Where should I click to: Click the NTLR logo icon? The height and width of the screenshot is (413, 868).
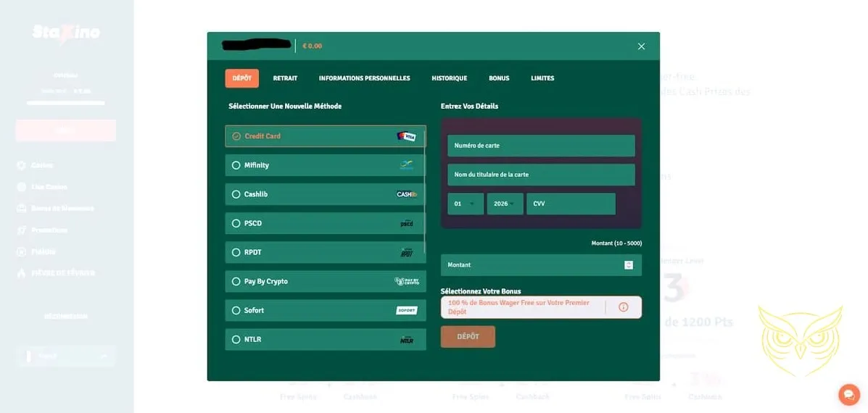406,340
